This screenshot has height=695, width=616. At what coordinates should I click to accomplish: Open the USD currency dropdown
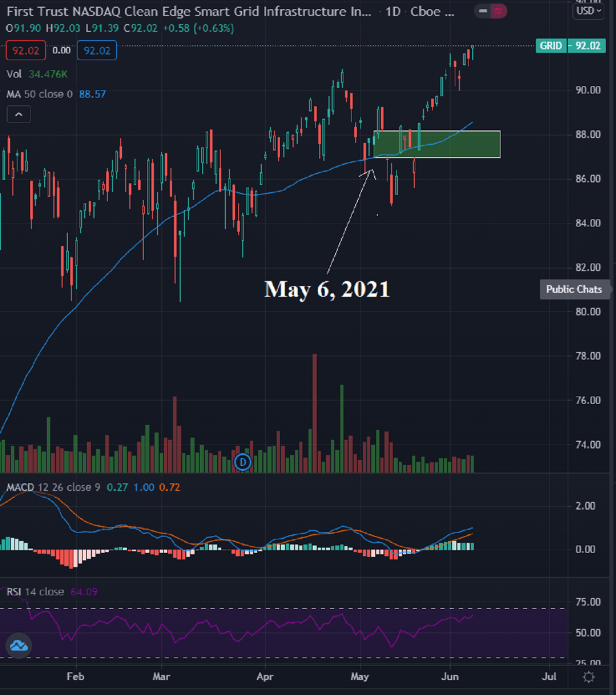pos(588,11)
